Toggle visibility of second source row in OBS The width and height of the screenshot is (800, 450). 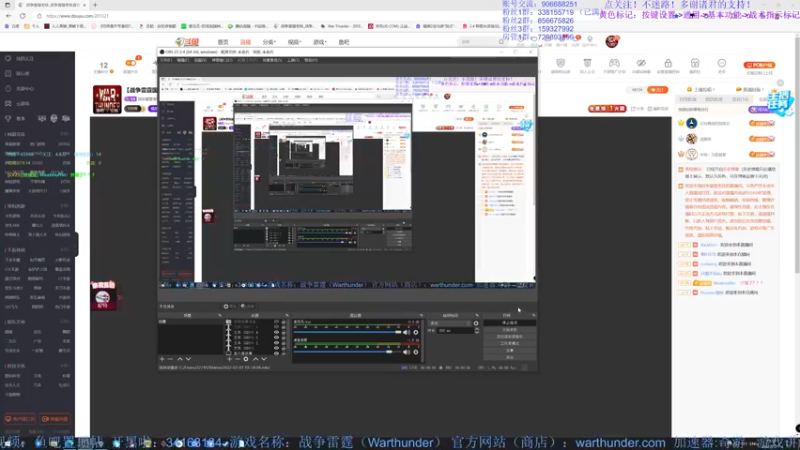pyautogui.click(x=276, y=327)
